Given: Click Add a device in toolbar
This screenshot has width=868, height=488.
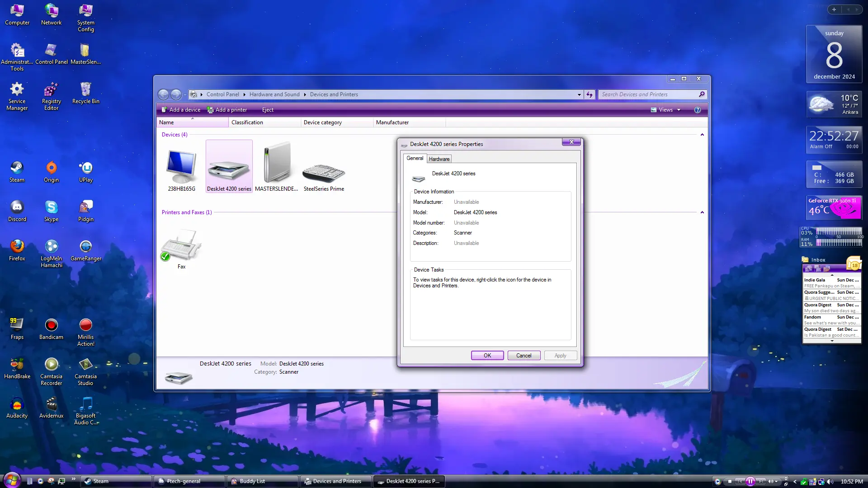Looking at the screenshot, I should [x=181, y=110].
